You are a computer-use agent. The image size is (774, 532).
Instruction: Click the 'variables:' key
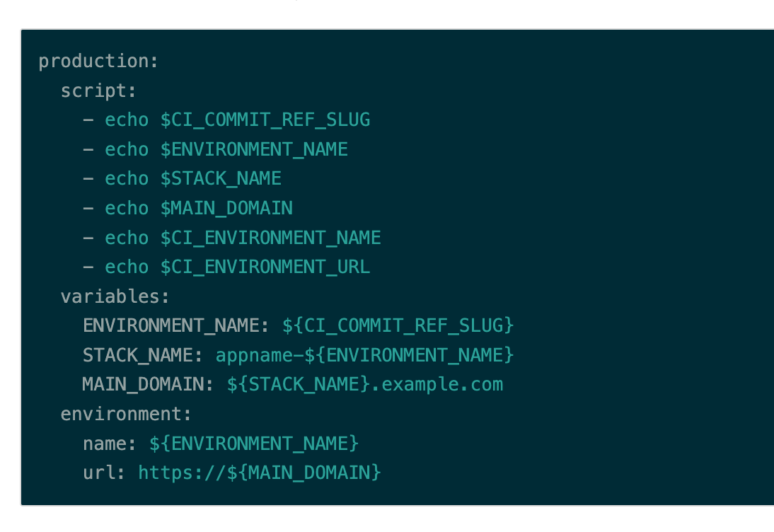click(115, 296)
